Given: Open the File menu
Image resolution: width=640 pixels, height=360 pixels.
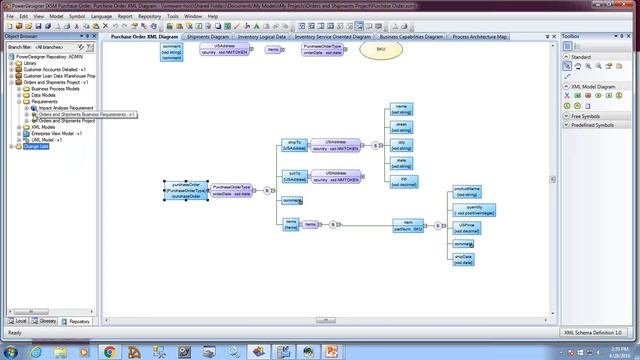Looking at the screenshot, I should click(10, 16).
